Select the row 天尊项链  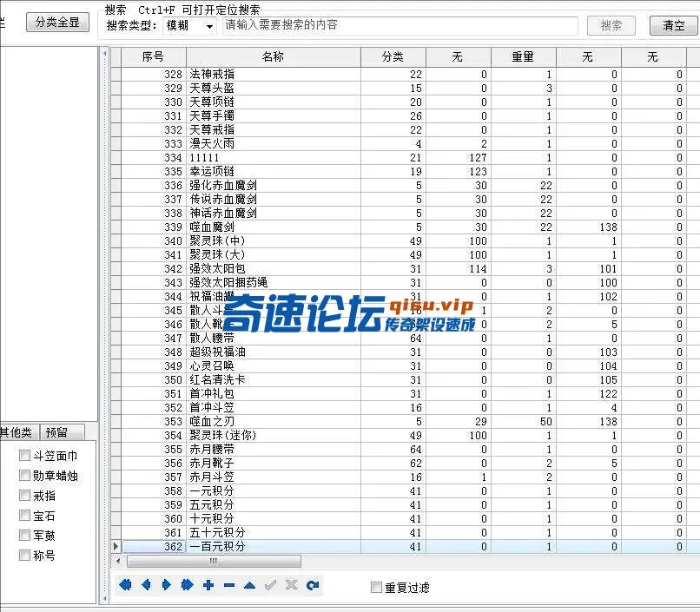[404, 102]
